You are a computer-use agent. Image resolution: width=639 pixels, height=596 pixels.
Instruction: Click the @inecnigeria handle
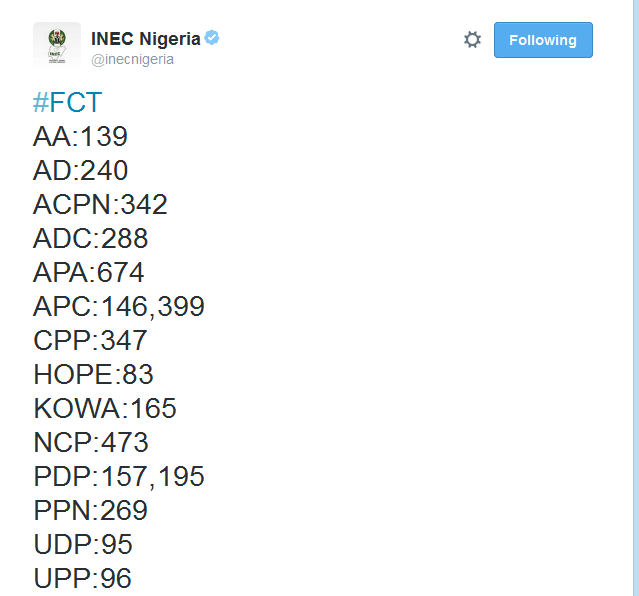(x=132, y=59)
